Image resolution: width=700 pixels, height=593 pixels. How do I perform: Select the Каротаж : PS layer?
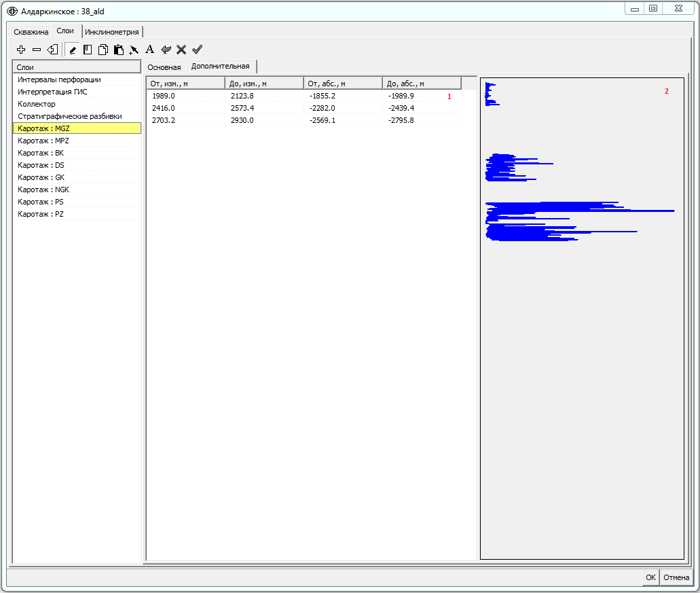pyautogui.click(x=77, y=202)
